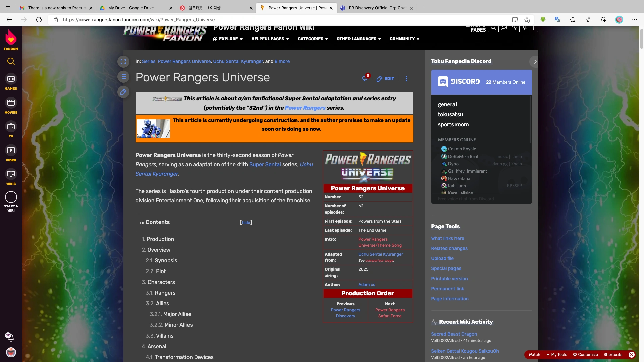Click the pencil quick-edit icon beside article
The width and height of the screenshot is (644, 362).
coord(123,92)
